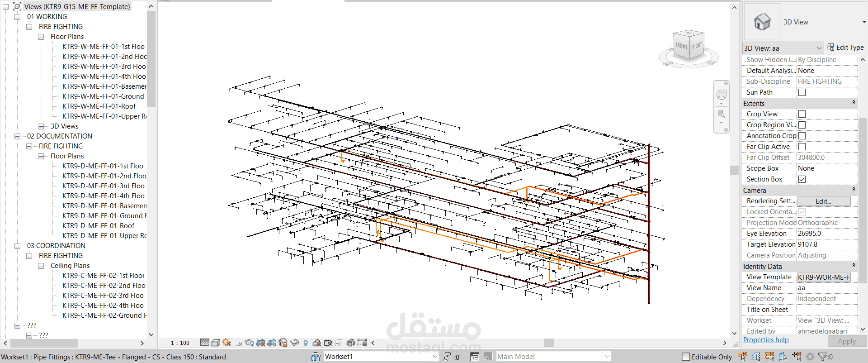
Task: Click Show Analytical Model icon
Action: [338, 343]
